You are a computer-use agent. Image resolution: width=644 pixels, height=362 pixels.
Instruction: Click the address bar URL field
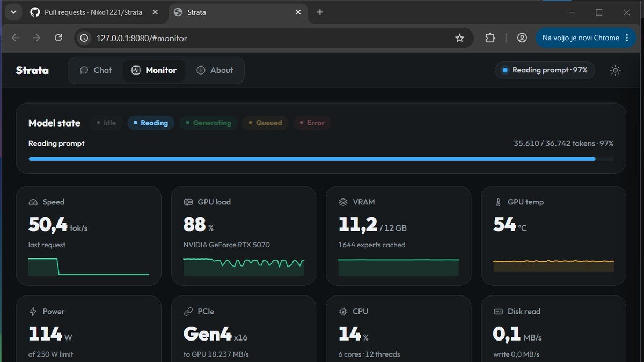tap(274, 38)
